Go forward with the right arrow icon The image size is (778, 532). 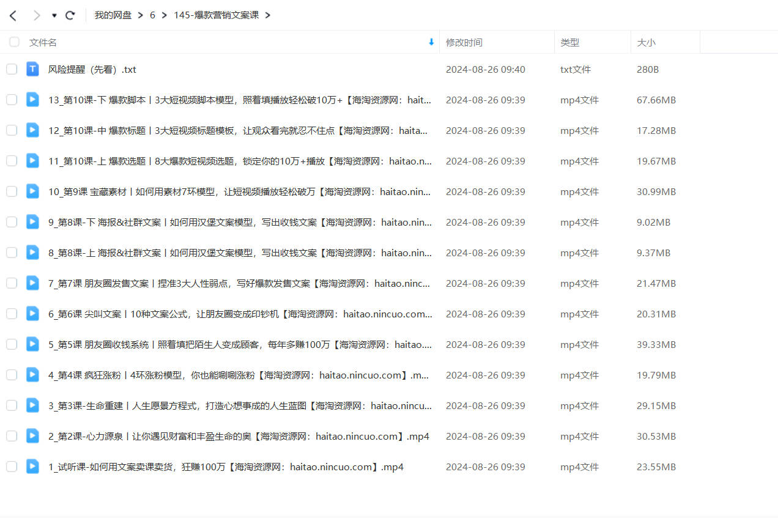tap(37, 15)
